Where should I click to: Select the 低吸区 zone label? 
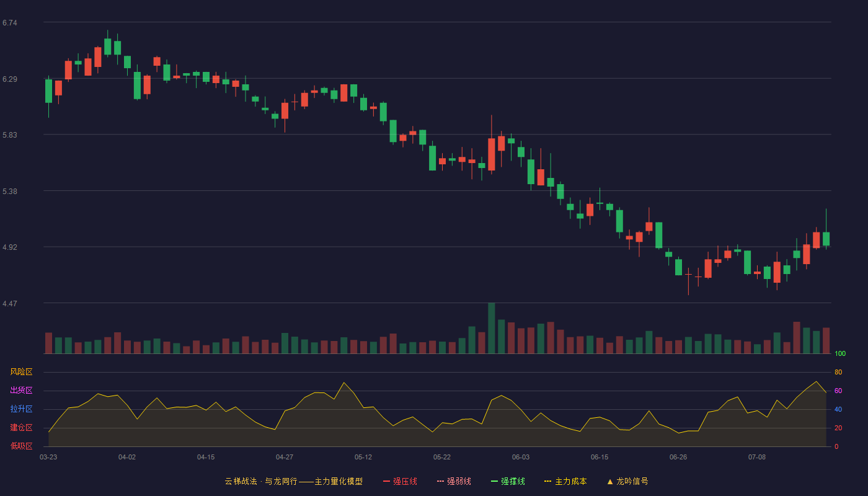pyautogui.click(x=21, y=446)
